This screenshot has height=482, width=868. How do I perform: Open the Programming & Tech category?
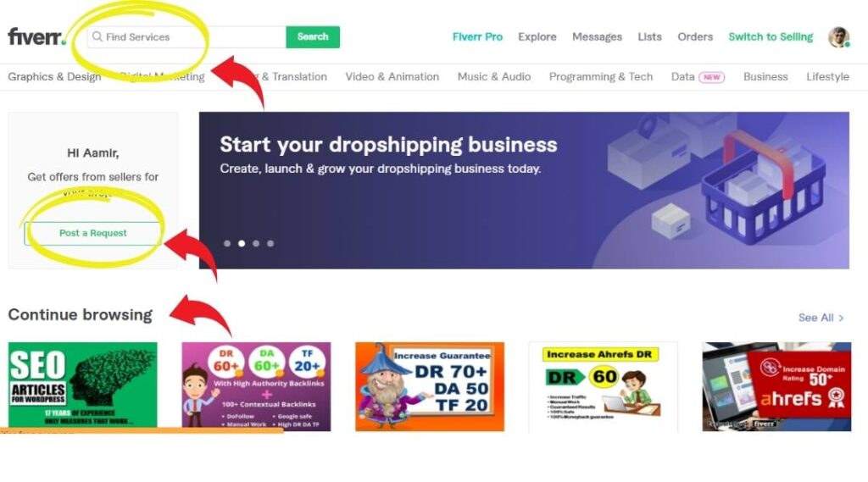(x=601, y=77)
